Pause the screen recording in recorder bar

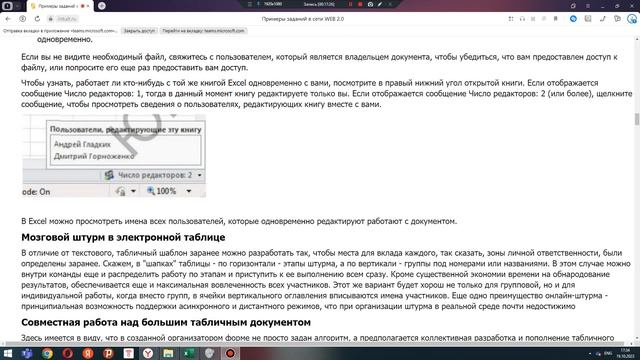coord(350,4)
